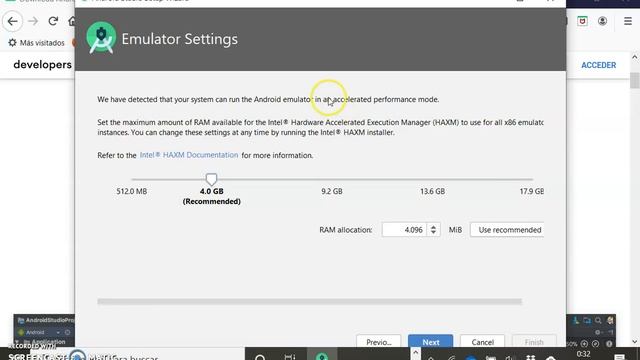Reload the page in Firefox
Image resolution: width=640 pixels, height=360 pixels.
53,21
